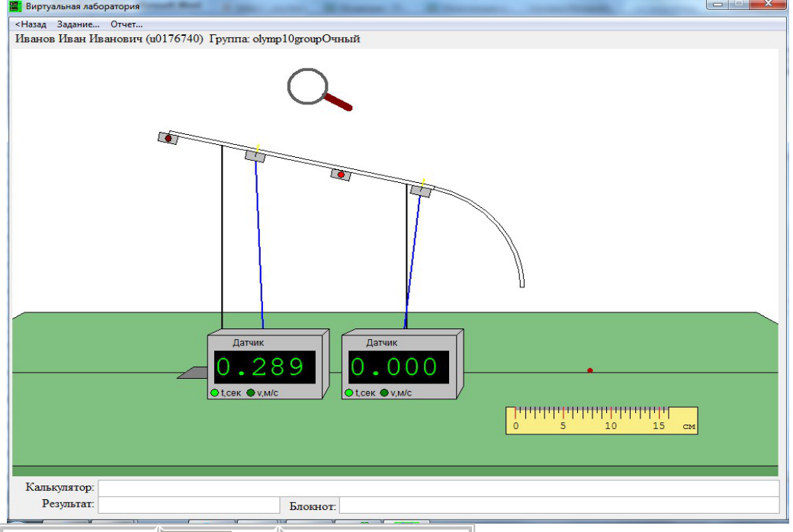This screenshot has height=532, width=793.
Task: Click the red ball midway along the ramp
Action: point(341,175)
